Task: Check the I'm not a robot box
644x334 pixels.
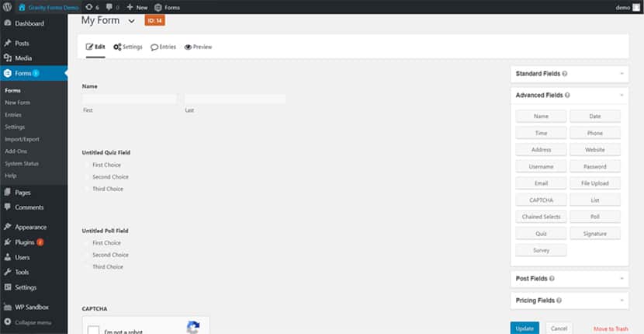Action: coord(94,330)
